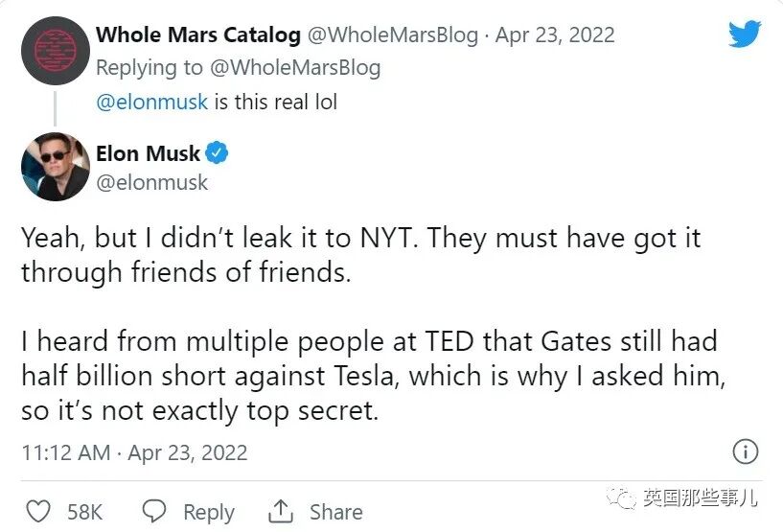The width and height of the screenshot is (783, 532).
Task: Click the Twitter bird logo
Action: pos(744,35)
